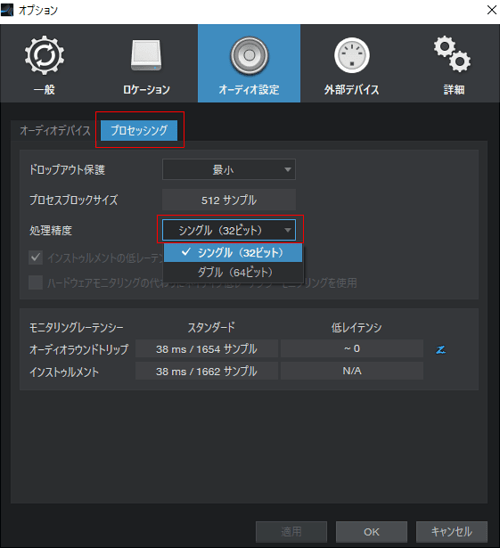Click the 処理精度 label
Screen dimensions: 500x548
point(51,230)
